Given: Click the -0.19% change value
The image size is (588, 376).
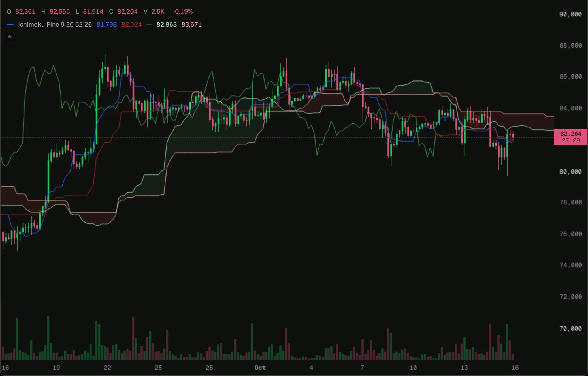Looking at the screenshot, I should [x=182, y=12].
